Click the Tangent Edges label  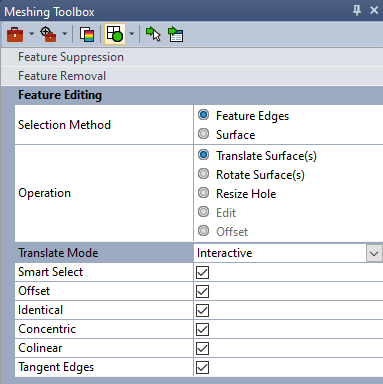pos(56,367)
